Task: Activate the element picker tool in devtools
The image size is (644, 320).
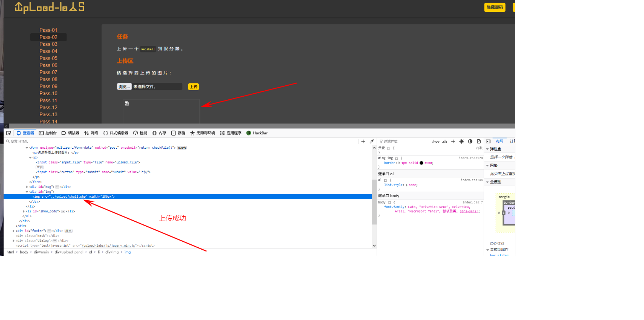Action: pyautogui.click(x=8, y=133)
